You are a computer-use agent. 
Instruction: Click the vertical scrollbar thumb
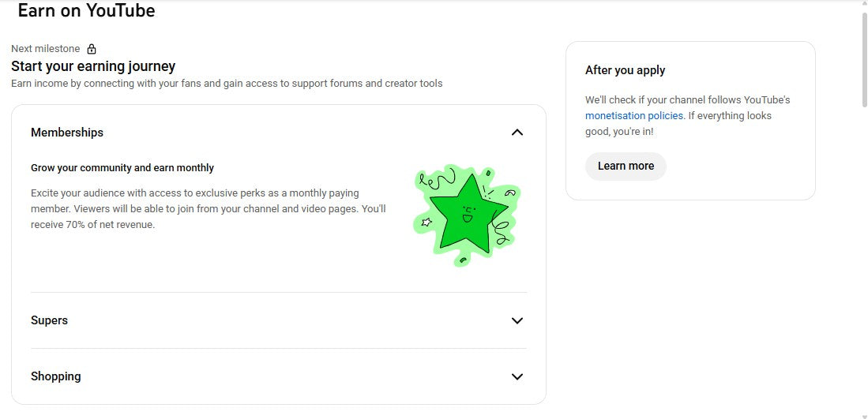coord(862,59)
